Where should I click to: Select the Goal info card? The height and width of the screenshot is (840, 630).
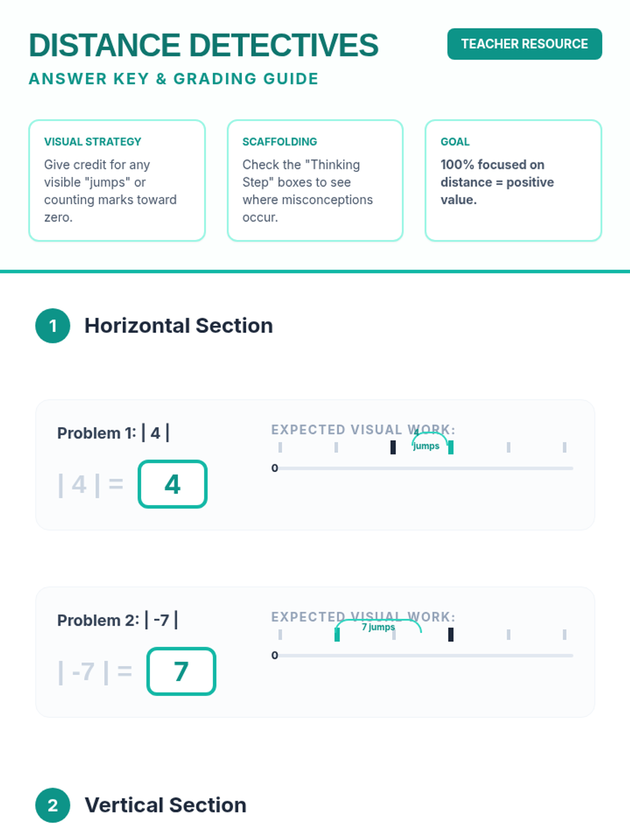[x=513, y=180]
